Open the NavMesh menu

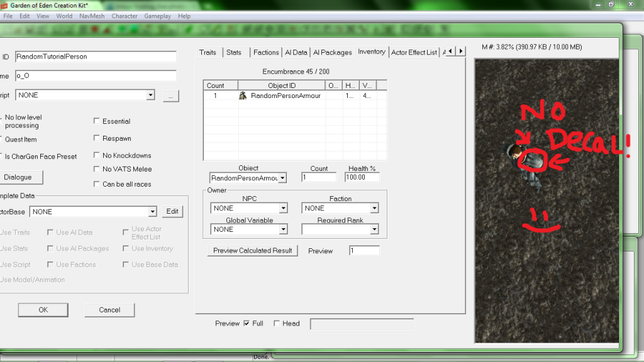(x=92, y=16)
